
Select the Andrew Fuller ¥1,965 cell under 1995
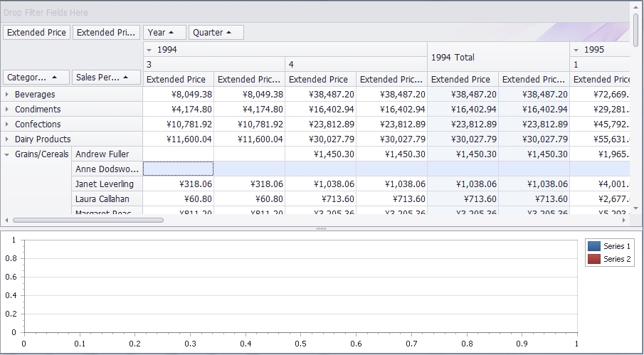tap(600, 154)
